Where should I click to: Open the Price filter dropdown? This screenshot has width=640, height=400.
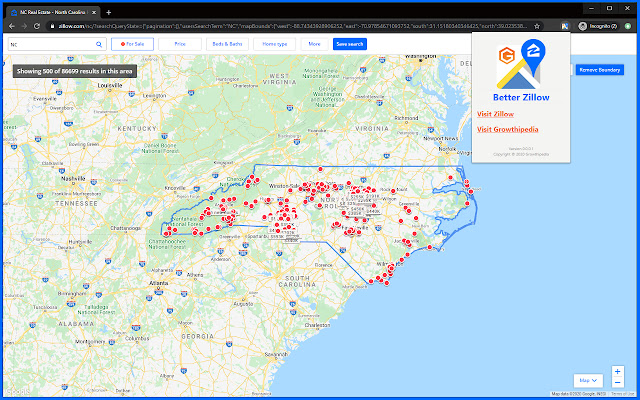point(180,44)
